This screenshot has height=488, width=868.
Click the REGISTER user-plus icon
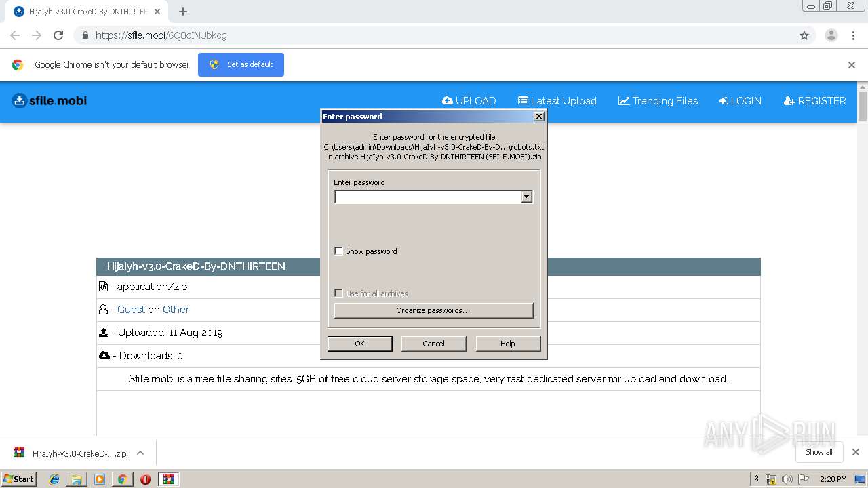click(x=789, y=101)
